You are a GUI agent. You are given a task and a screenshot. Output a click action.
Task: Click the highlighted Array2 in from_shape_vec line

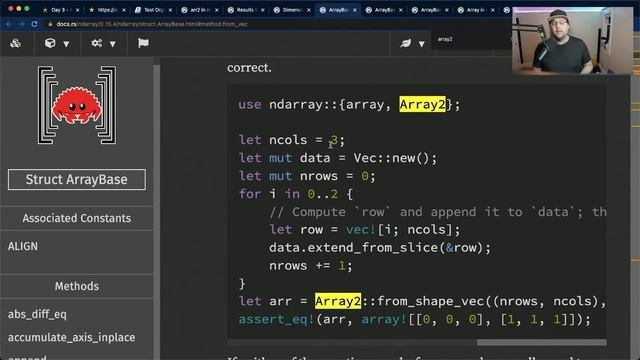[x=338, y=301]
